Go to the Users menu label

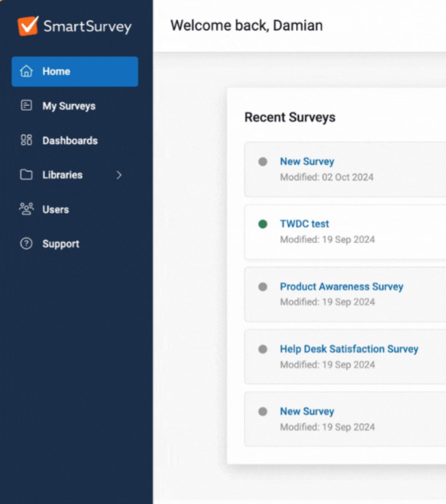click(55, 210)
